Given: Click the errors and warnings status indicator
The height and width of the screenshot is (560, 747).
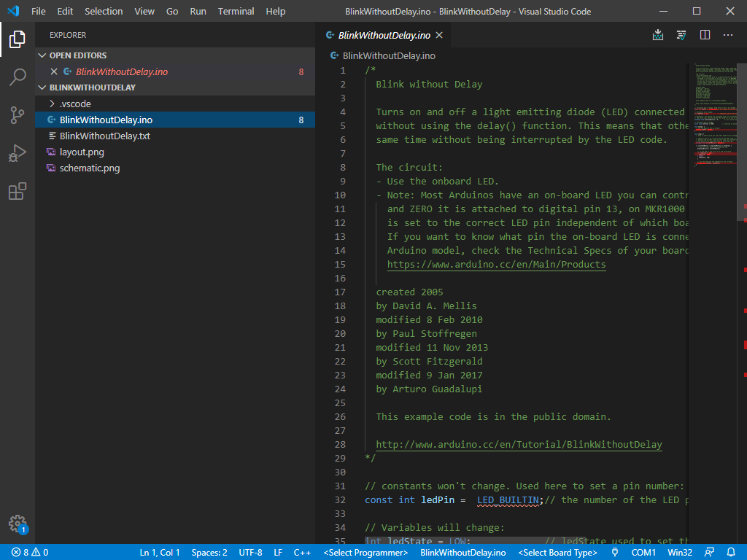Looking at the screenshot, I should [x=29, y=553].
